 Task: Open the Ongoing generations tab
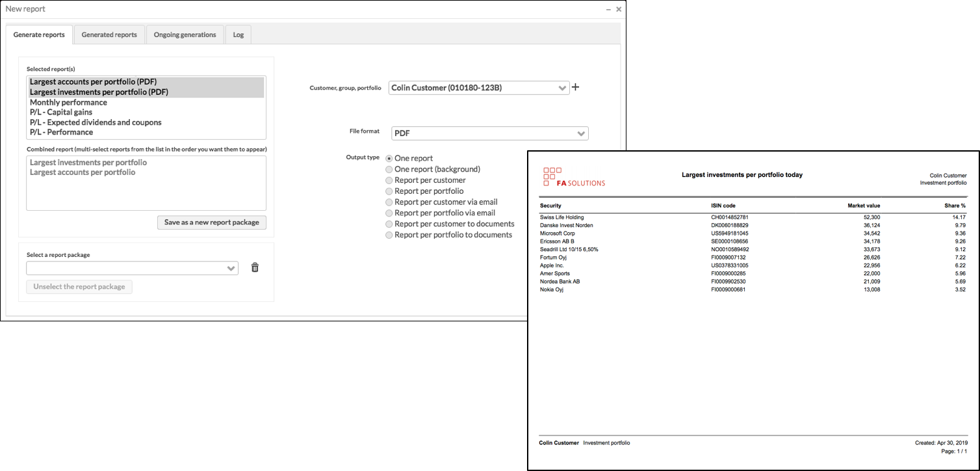pyautogui.click(x=185, y=34)
